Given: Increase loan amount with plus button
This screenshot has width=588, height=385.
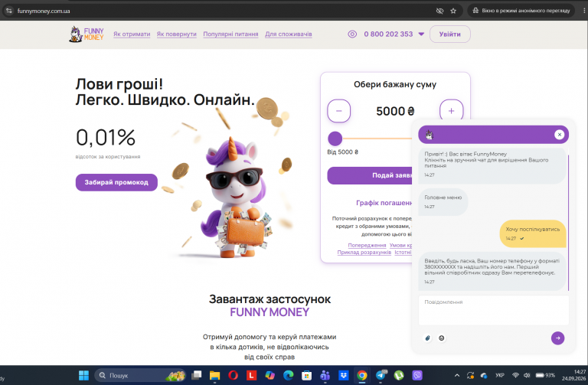Looking at the screenshot, I should (x=452, y=111).
